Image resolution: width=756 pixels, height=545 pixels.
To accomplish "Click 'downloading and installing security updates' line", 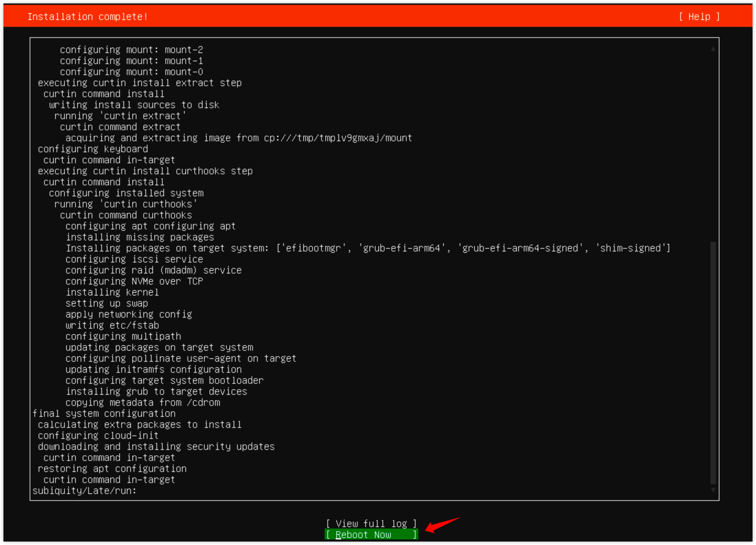I will [156, 446].
